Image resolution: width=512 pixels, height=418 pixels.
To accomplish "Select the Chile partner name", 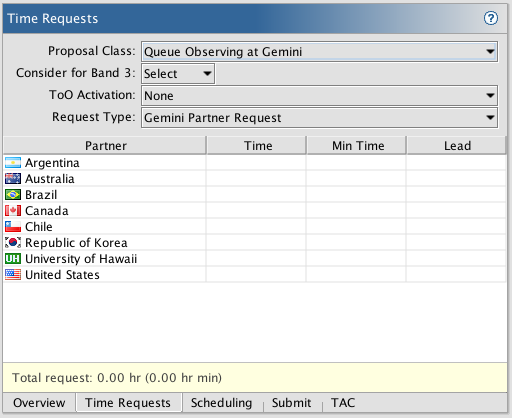I will (39, 227).
